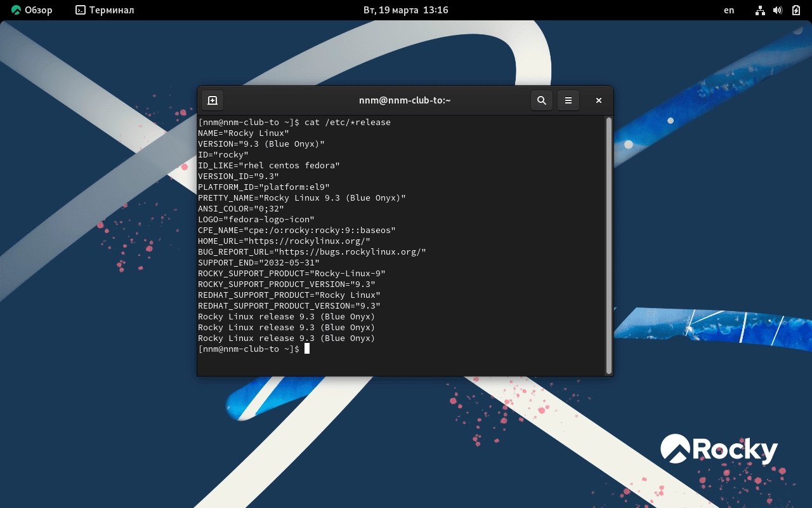812x508 pixels.
Task: Click the line VERSION_ID="9.3"
Action: [239, 176]
